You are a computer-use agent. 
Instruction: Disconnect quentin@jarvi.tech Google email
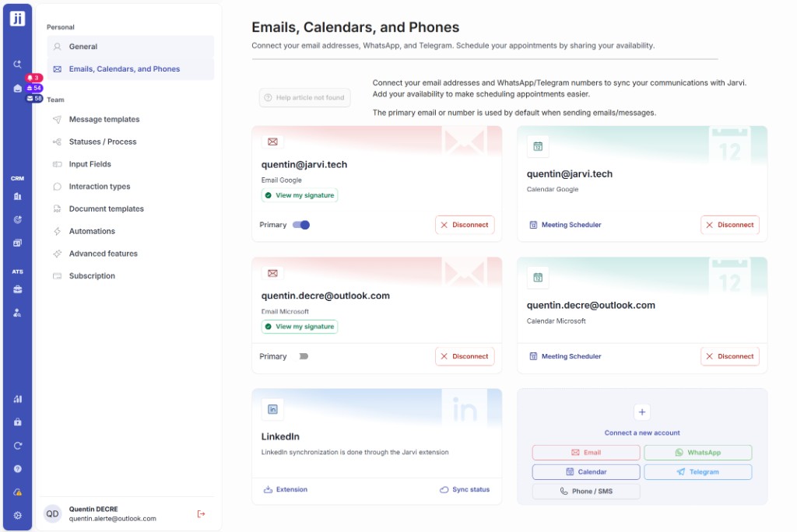click(465, 225)
